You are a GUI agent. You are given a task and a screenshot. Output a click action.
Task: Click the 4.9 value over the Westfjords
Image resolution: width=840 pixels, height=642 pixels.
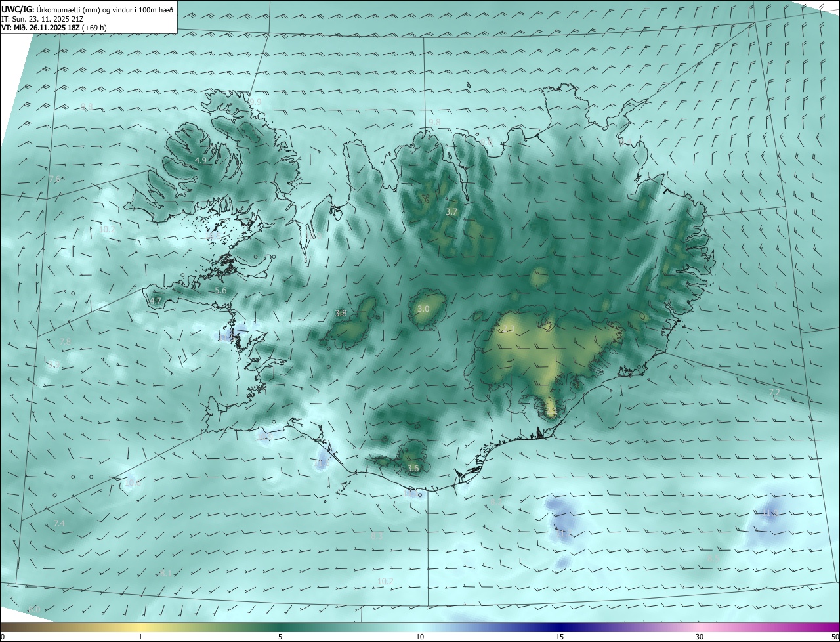(x=201, y=160)
